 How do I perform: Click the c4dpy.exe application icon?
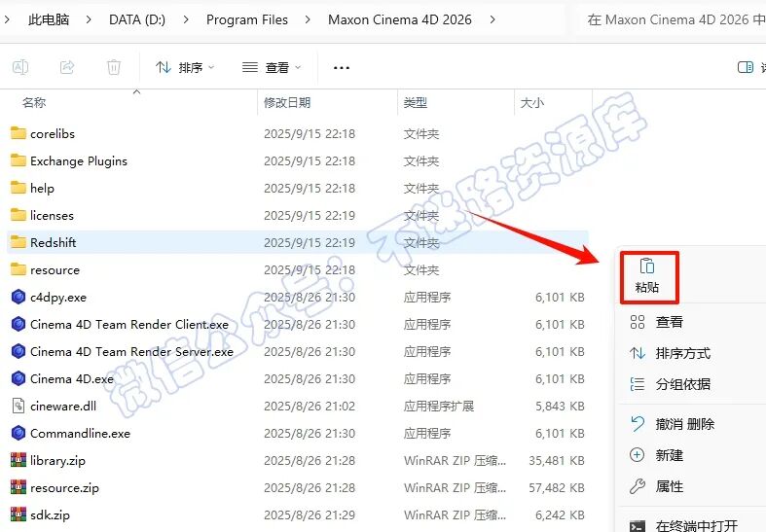tap(18, 297)
